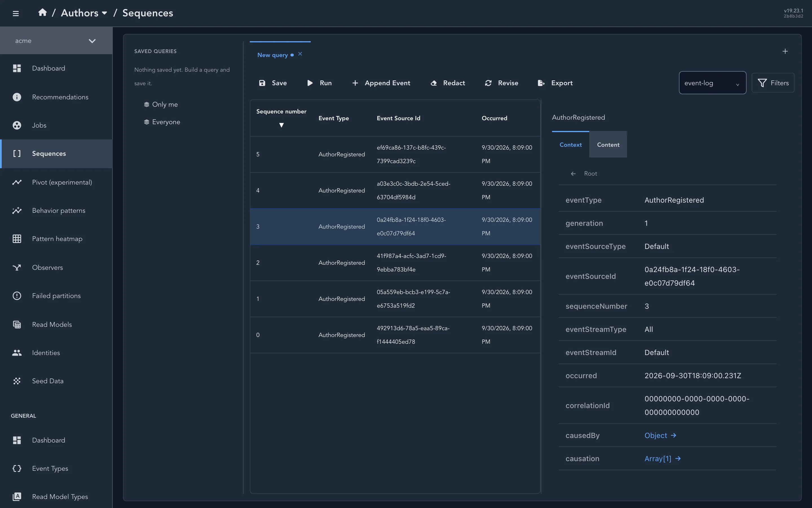The image size is (812, 508).
Task: Switch to the Content tab
Action: 608,145
